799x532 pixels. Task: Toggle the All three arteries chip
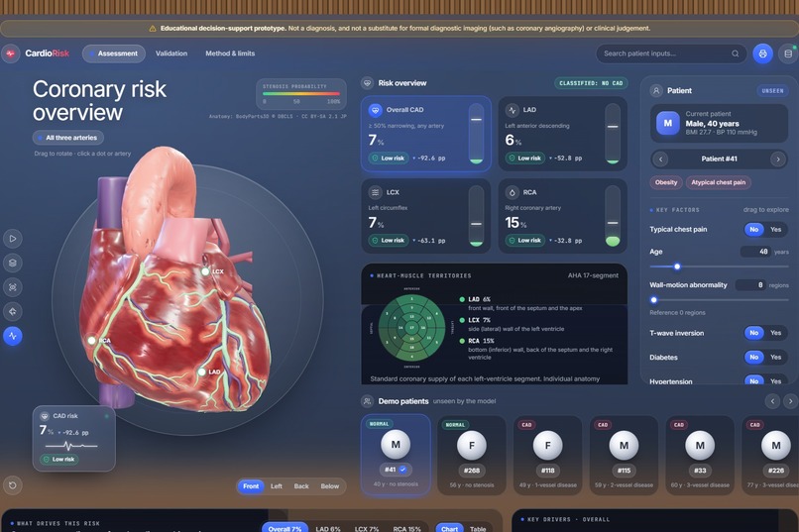click(68, 138)
